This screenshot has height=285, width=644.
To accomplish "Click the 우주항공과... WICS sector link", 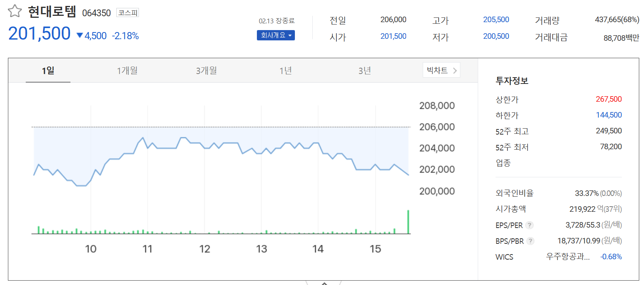I will (x=568, y=256).
